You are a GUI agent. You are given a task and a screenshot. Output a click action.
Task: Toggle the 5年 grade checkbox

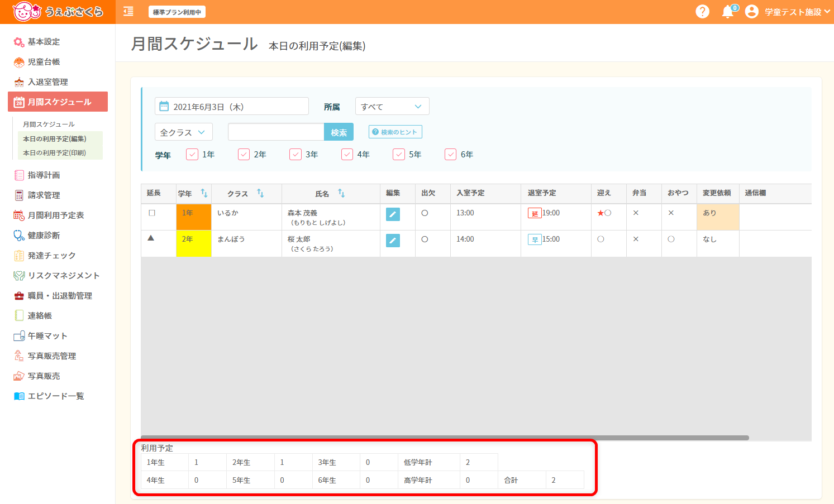point(399,155)
